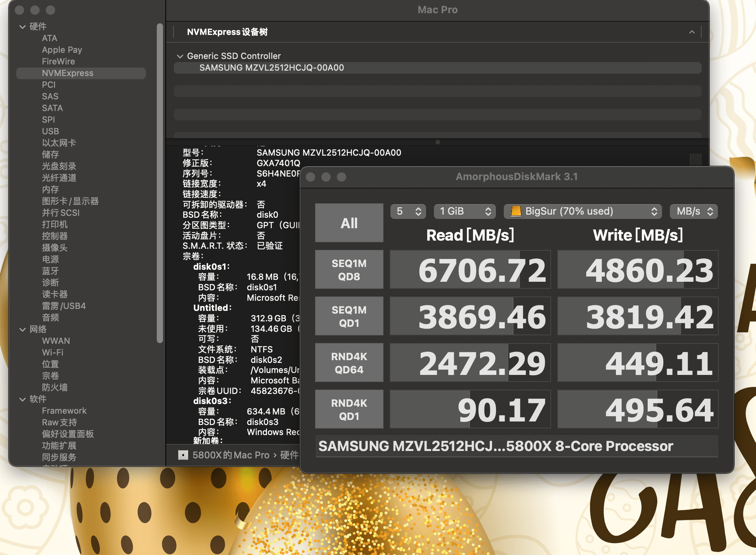This screenshot has height=555, width=756.
Task: Select 蓝牙 in the sidebar
Action: click(50, 271)
